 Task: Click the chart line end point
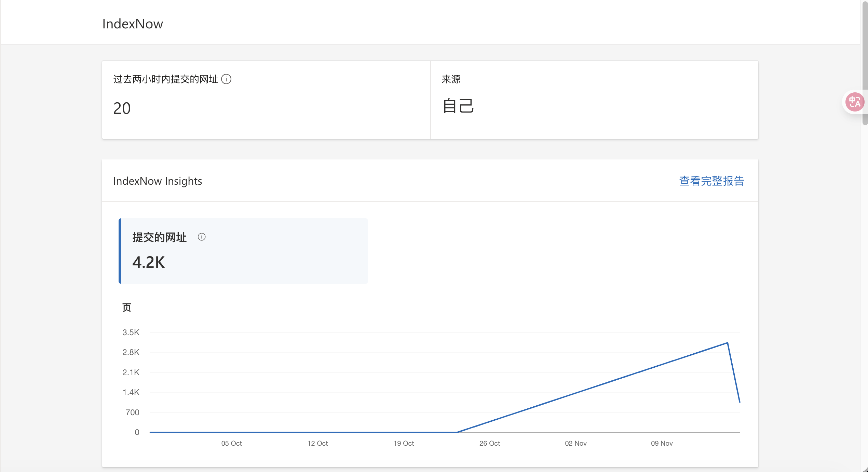point(740,402)
